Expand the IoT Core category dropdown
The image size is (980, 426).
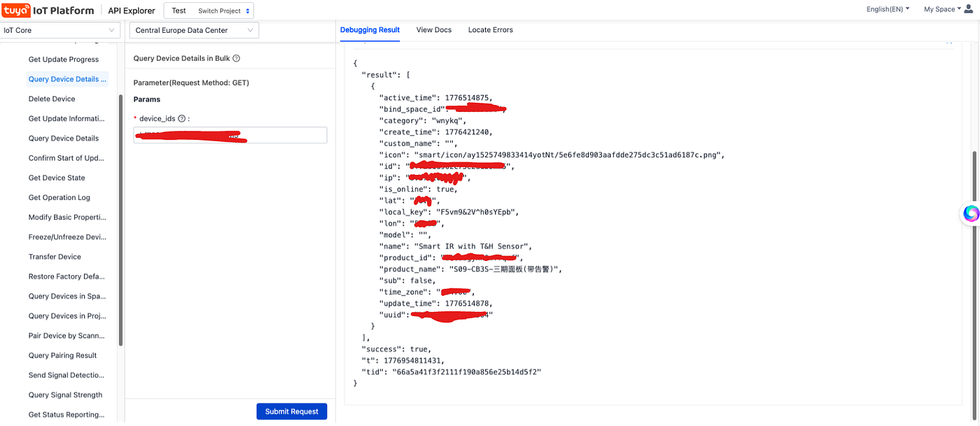[x=59, y=30]
